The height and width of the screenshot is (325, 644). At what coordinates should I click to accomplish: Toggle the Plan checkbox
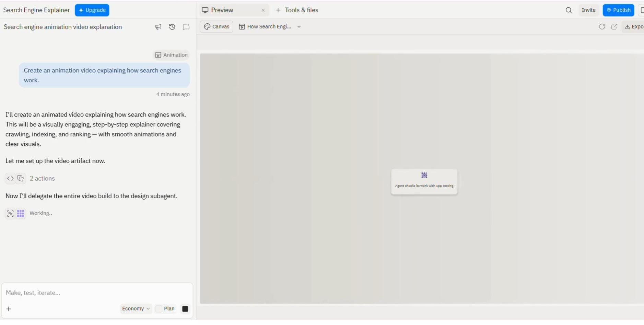pos(159,309)
